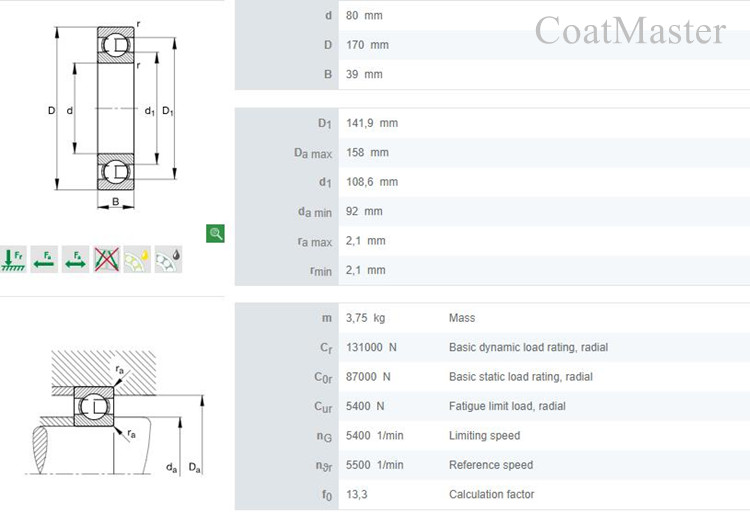
Task: Select the B value 39 mm
Action: (x=364, y=74)
